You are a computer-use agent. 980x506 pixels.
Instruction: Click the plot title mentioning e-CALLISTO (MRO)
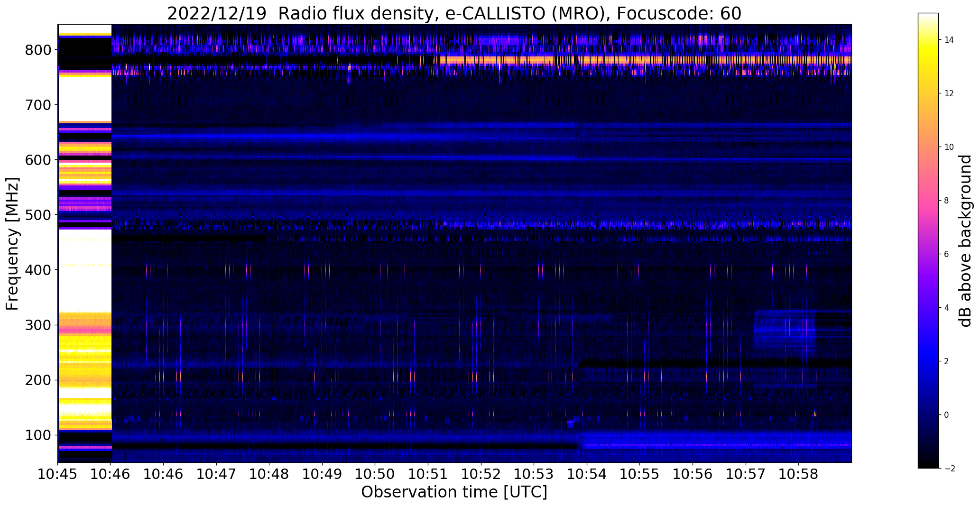(x=454, y=13)
